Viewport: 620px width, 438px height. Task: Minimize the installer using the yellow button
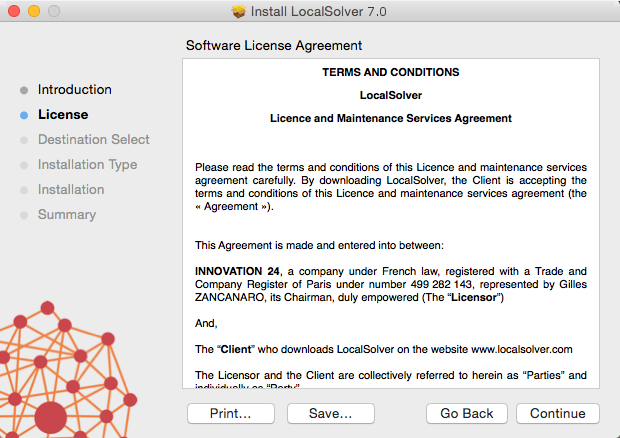(33, 11)
